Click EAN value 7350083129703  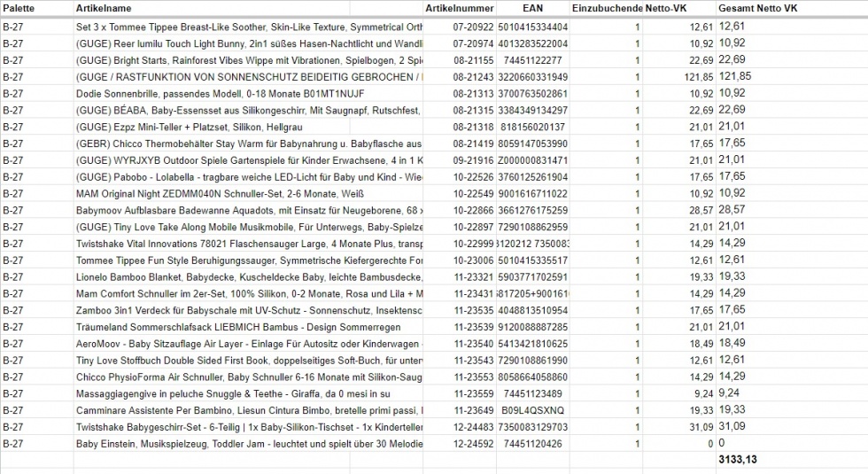click(532, 427)
